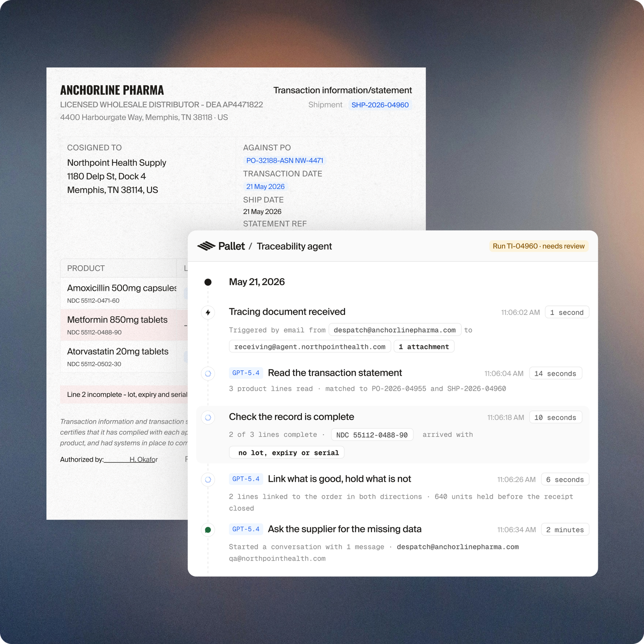The image size is (644, 644).
Task: Click the 'Pallet' breadcrumb name
Action: (x=231, y=246)
